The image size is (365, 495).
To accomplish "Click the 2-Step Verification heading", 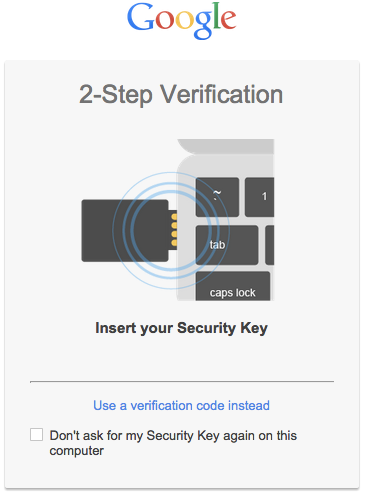I will click(x=181, y=95).
